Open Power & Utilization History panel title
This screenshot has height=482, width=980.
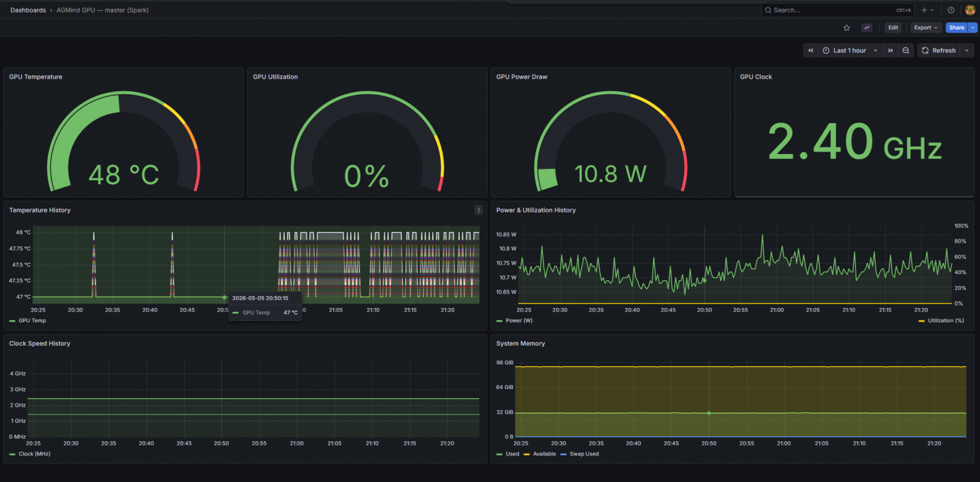click(536, 210)
